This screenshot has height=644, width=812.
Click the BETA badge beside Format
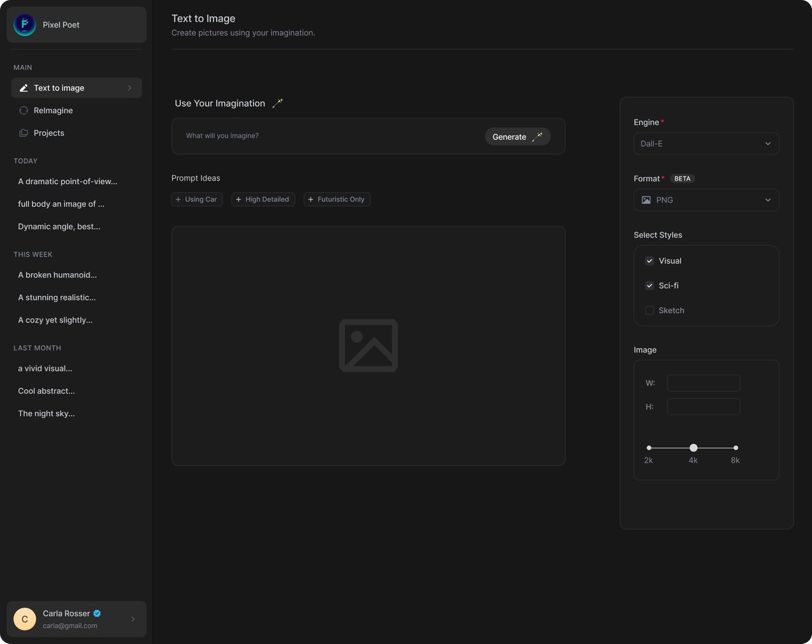(683, 179)
